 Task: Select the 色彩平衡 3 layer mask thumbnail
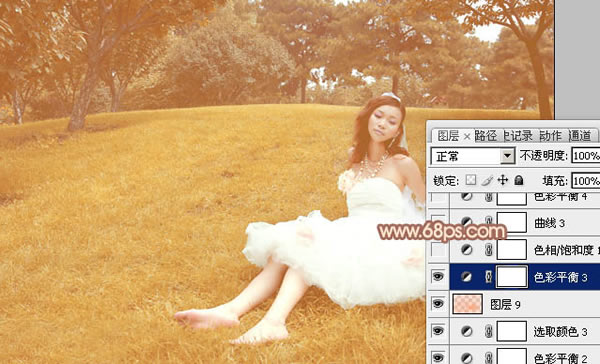click(x=512, y=277)
